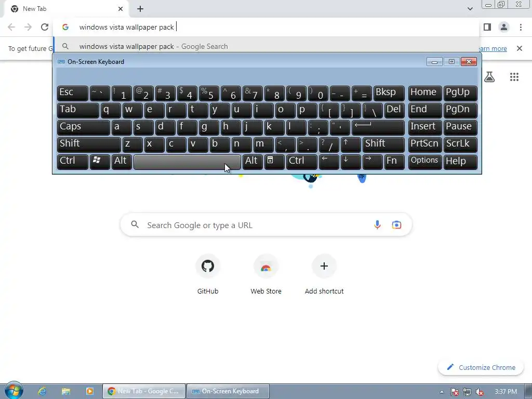Close the New Tab tab

pos(121,9)
